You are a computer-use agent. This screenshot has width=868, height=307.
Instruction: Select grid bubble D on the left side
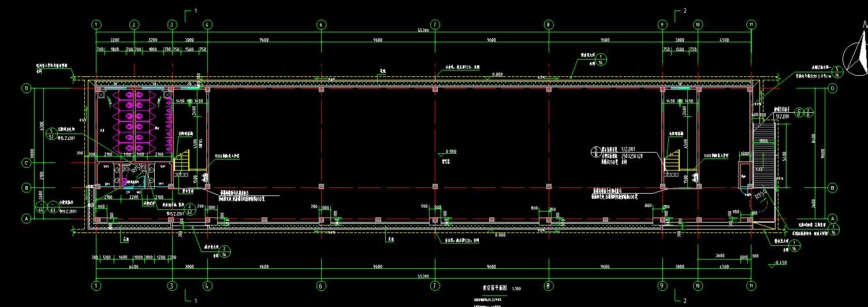click(x=25, y=88)
